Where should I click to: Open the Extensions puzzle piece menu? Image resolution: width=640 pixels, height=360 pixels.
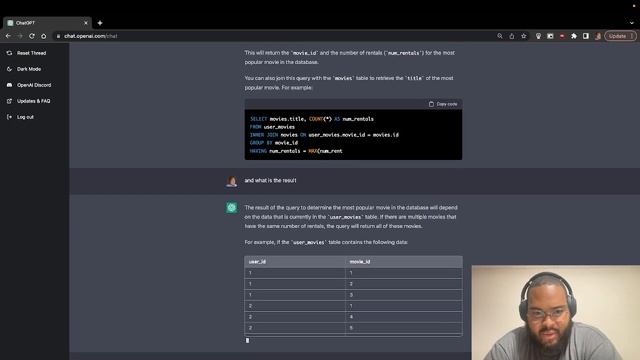(574, 36)
